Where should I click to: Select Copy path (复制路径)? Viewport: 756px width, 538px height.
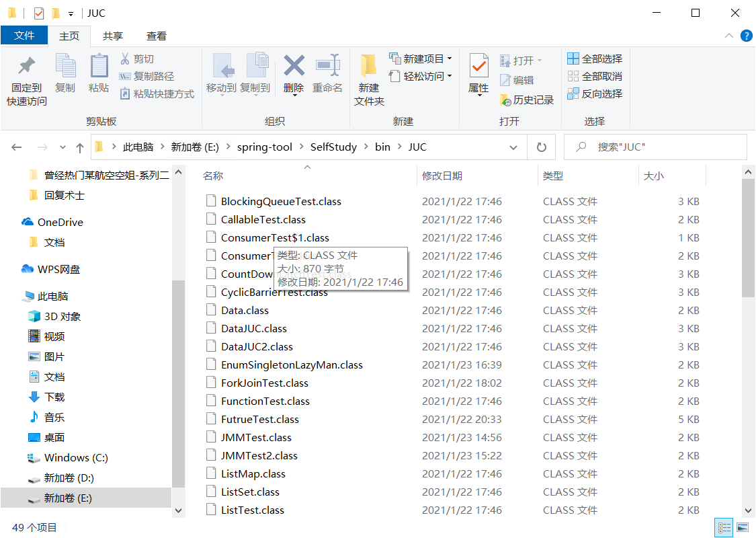pos(146,76)
